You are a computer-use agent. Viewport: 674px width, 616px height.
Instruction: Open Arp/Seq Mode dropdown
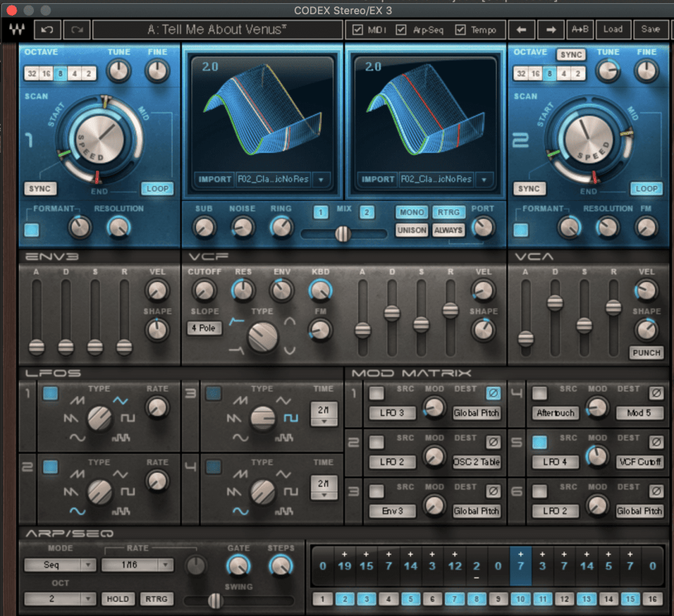point(60,564)
